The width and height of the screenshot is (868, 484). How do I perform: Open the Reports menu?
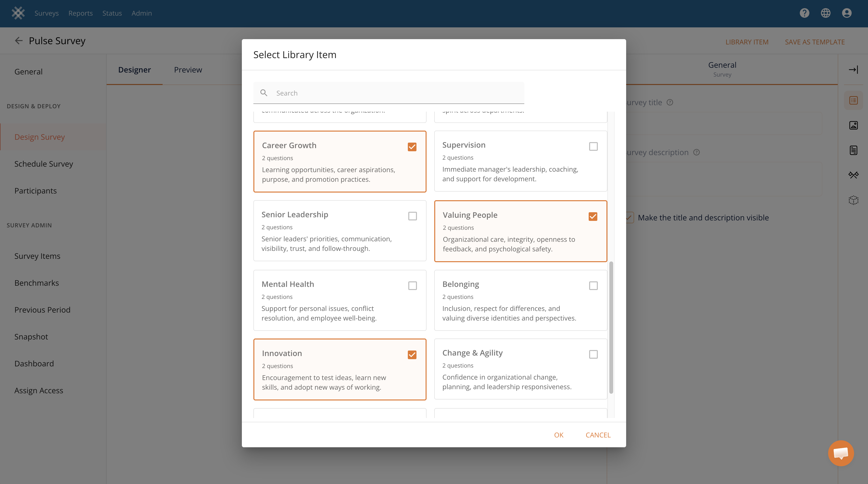(x=80, y=13)
